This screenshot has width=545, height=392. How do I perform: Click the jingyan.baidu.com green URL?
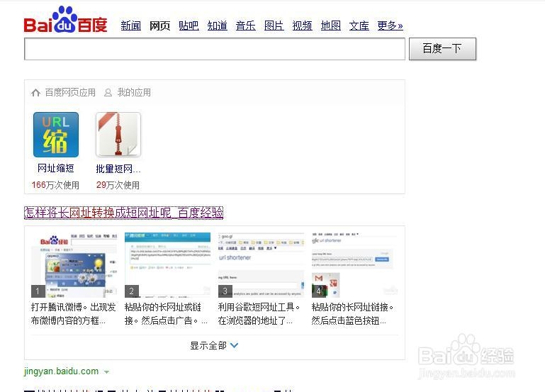pos(61,371)
